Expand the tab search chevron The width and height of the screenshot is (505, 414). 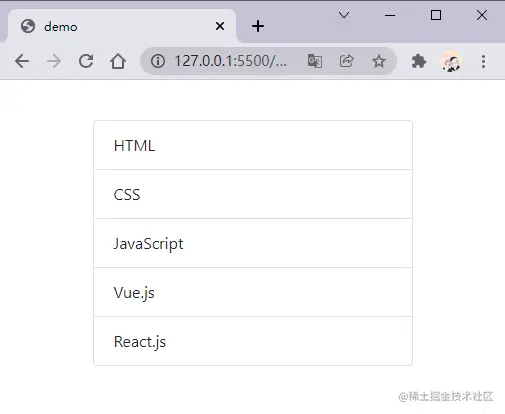coord(344,15)
